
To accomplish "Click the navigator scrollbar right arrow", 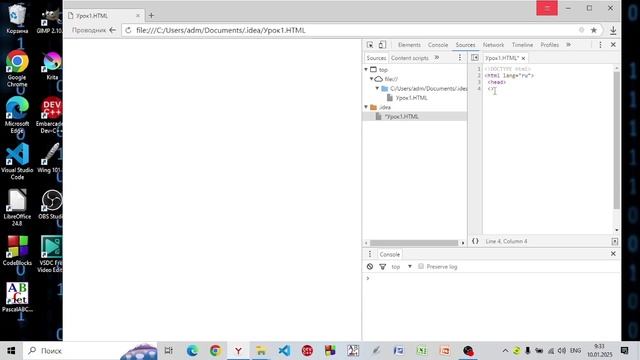I will tap(463, 243).
